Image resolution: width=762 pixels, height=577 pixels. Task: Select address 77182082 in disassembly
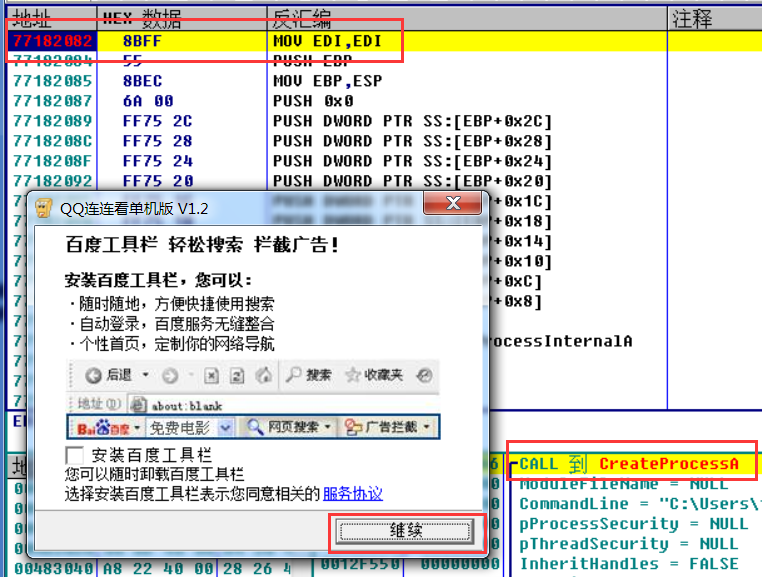tap(52, 41)
